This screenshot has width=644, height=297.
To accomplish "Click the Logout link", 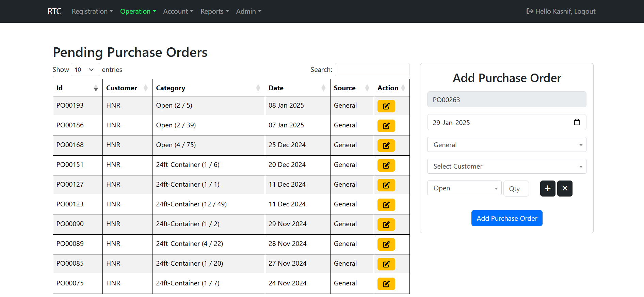I will tap(584, 11).
